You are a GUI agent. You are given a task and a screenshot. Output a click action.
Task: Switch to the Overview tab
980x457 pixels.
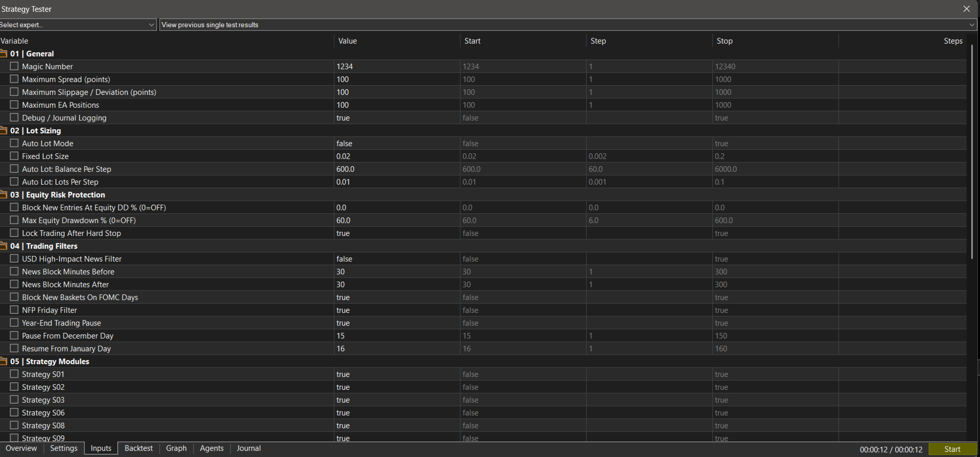tap(21, 448)
